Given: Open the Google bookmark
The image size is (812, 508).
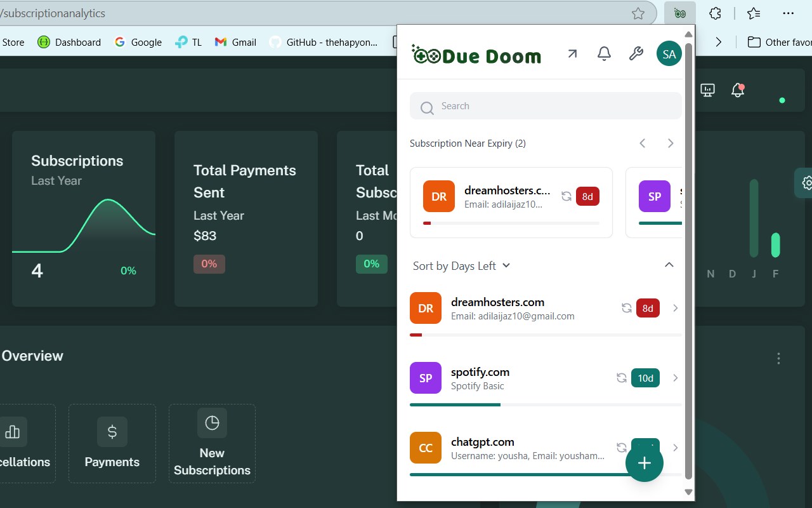Looking at the screenshot, I should (138, 42).
